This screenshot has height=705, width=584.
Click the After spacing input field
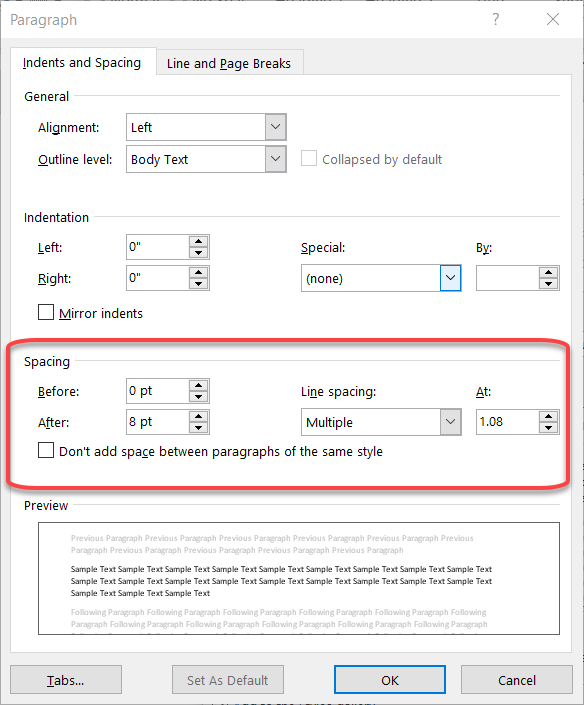pos(157,422)
